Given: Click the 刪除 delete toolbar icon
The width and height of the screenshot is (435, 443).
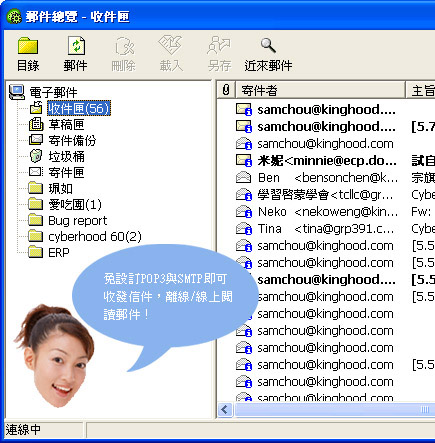Looking at the screenshot, I should pos(124,46).
